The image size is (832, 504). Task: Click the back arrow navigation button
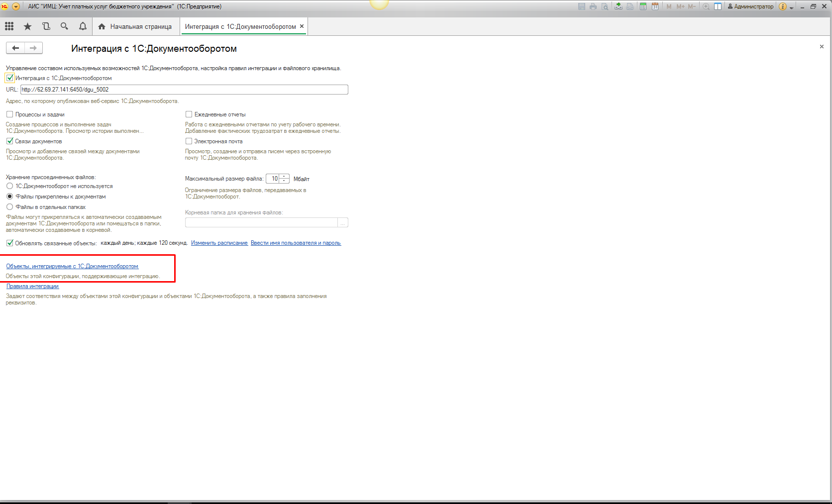click(15, 48)
